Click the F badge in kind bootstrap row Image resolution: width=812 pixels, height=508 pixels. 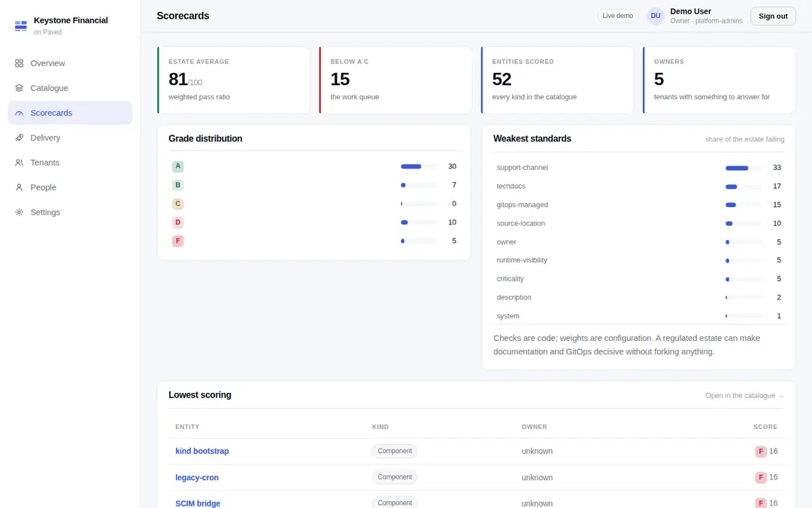(x=760, y=452)
